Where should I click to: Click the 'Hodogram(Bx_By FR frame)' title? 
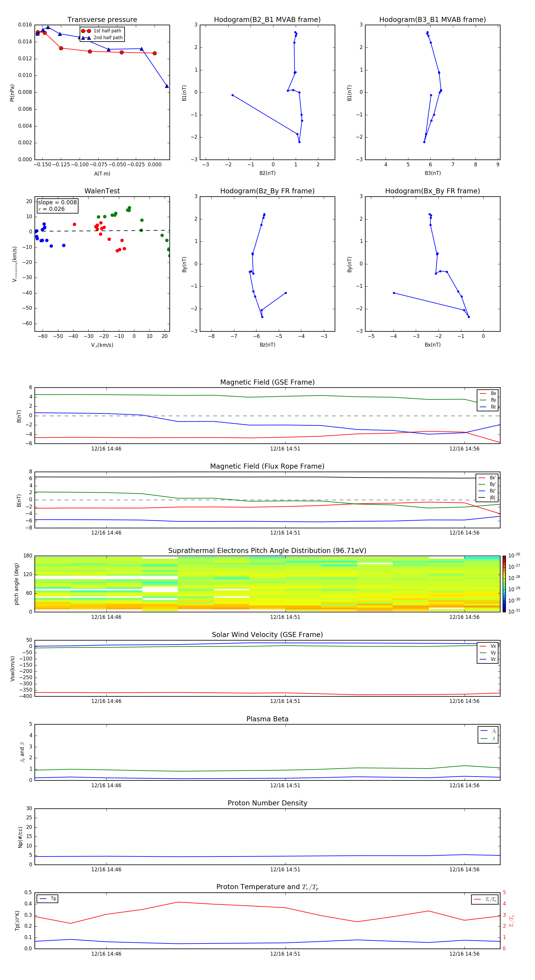coord(432,191)
